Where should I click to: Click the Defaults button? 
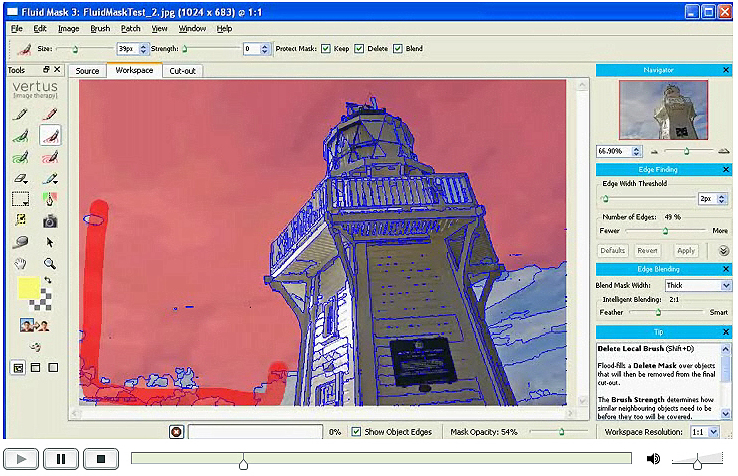[x=613, y=250]
